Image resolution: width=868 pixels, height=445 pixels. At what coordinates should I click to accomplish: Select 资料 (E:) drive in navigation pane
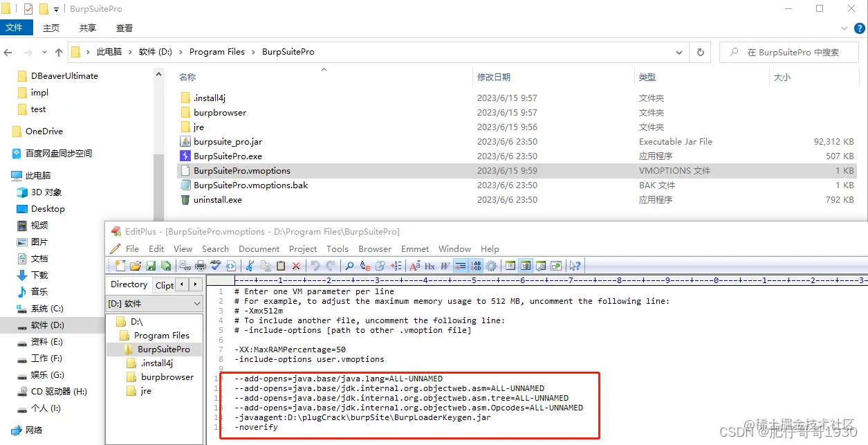(46, 342)
